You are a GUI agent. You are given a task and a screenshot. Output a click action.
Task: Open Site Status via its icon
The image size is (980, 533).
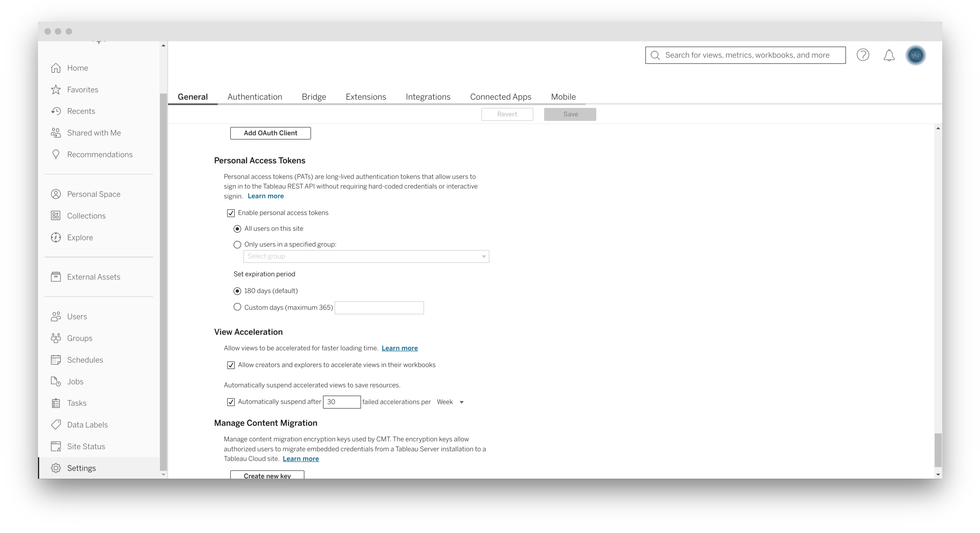click(56, 447)
